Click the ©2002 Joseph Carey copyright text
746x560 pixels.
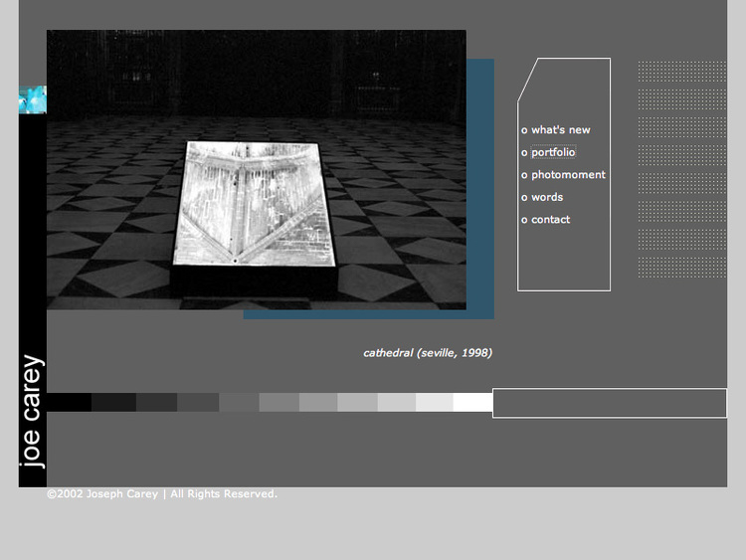tap(161, 494)
